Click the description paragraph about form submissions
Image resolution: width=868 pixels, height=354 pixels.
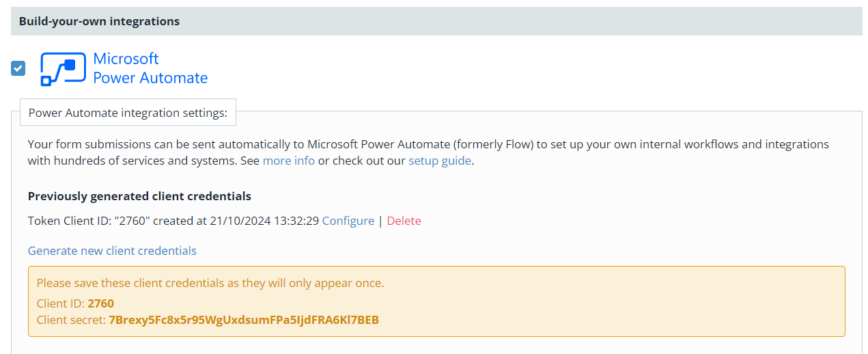428,153
